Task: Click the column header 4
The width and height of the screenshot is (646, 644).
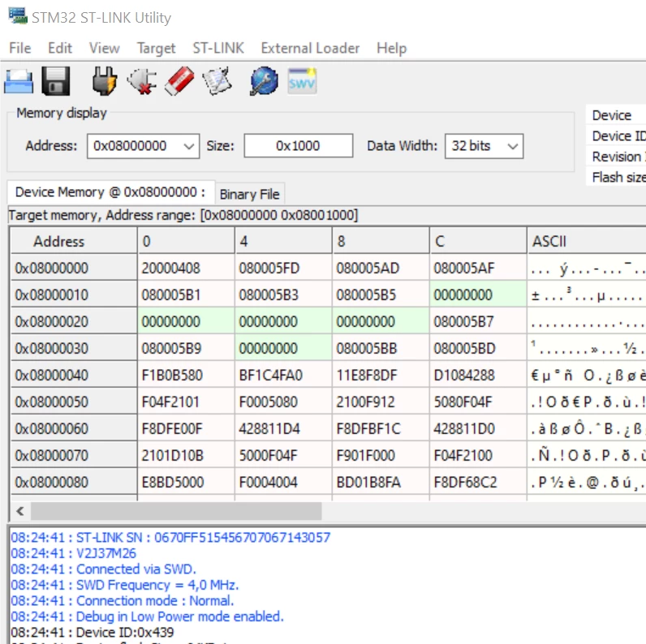Action: 283,241
